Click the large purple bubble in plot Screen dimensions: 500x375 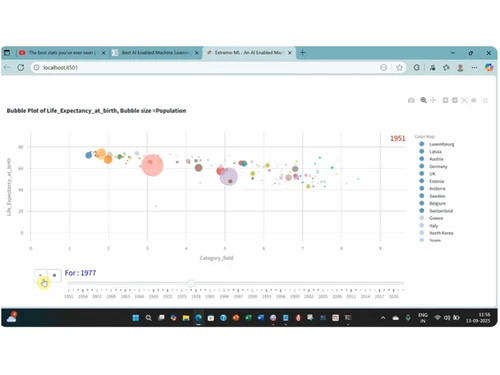(229, 177)
